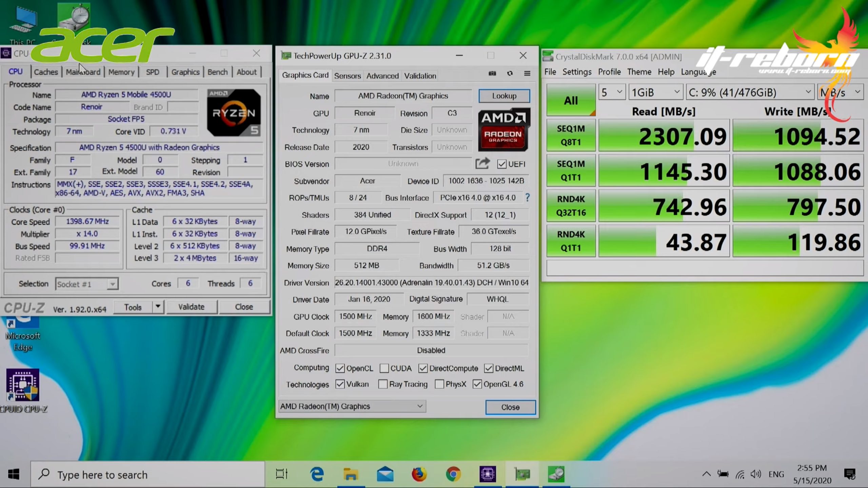The height and width of the screenshot is (488, 868).
Task: Click Task View taskbar icon
Action: (282, 474)
